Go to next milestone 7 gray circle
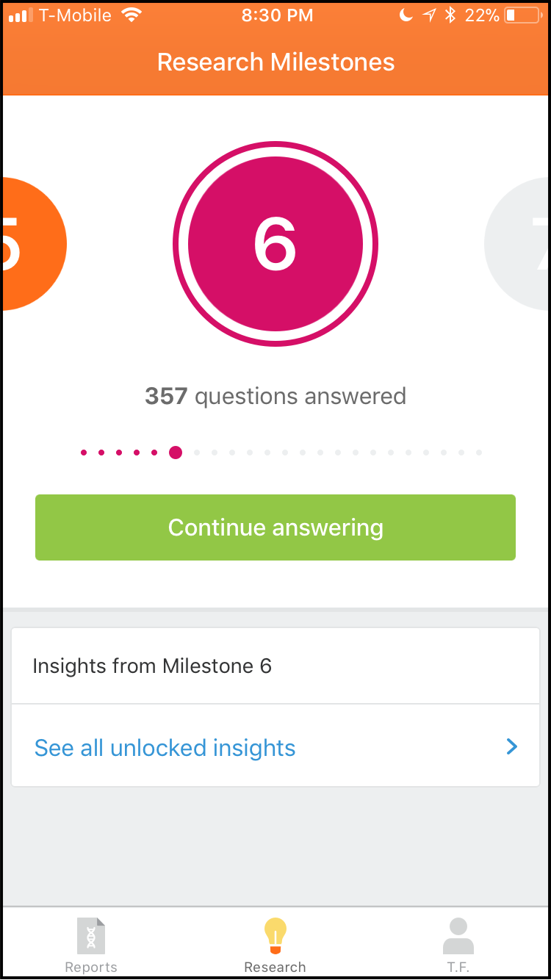Image resolution: width=551 pixels, height=980 pixels. 520,244
